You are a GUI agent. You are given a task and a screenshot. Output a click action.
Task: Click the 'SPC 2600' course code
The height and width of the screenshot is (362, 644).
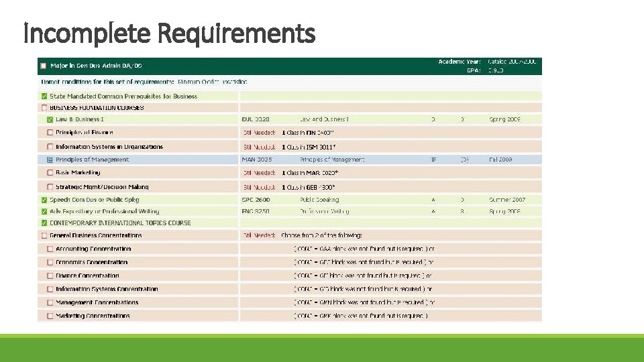pyautogui.click(x=256, y=200)
